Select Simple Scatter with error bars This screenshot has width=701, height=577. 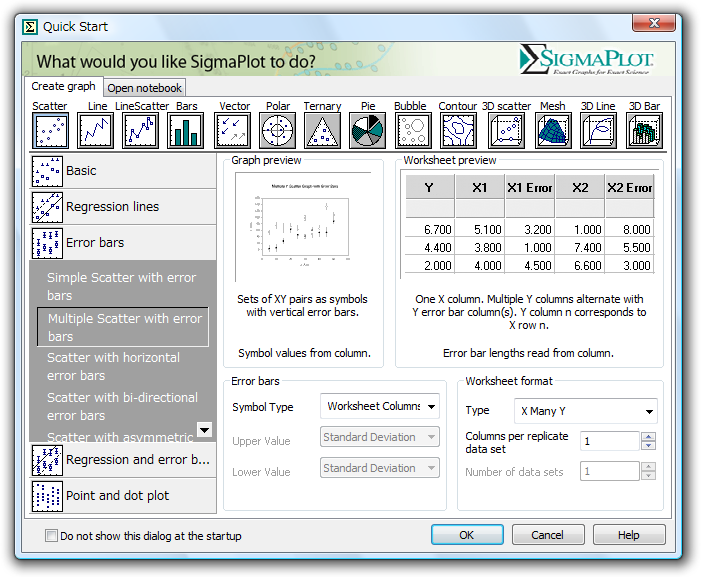coord(122,286)
